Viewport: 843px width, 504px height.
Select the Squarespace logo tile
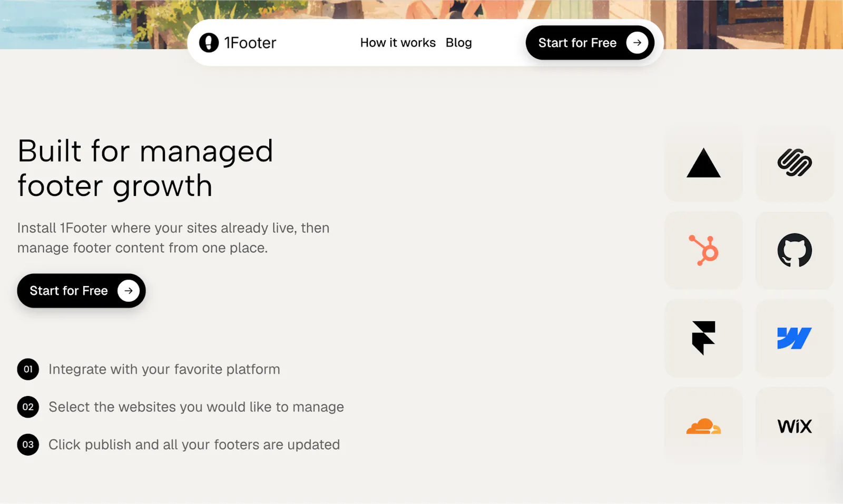[795, 163]
